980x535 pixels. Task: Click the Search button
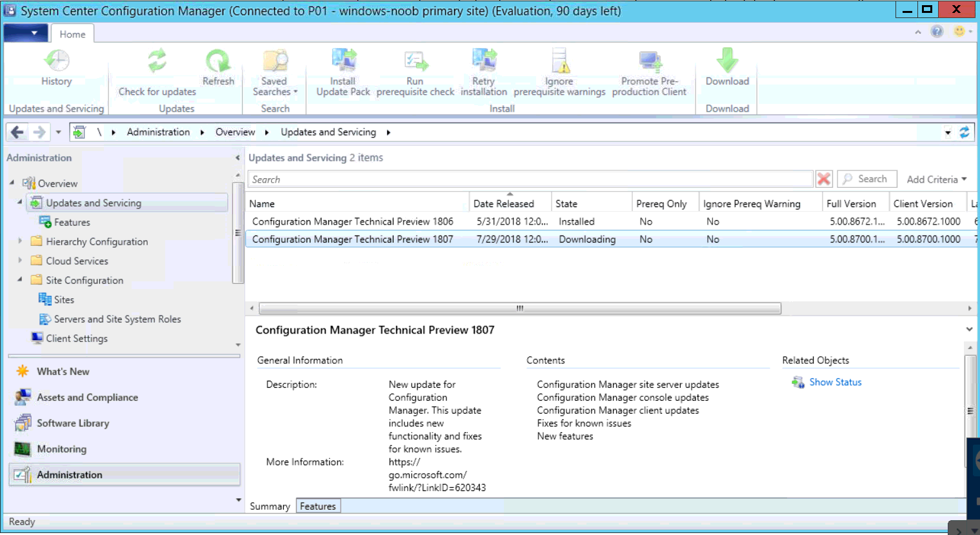coord(866,179)
